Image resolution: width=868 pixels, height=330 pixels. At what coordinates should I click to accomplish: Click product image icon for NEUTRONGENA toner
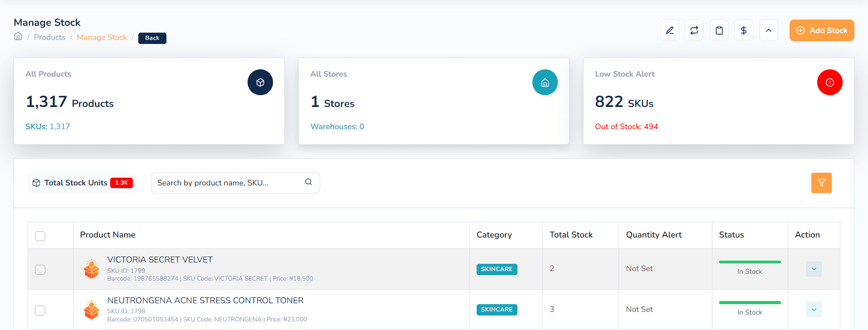click(x=92, y=310)
